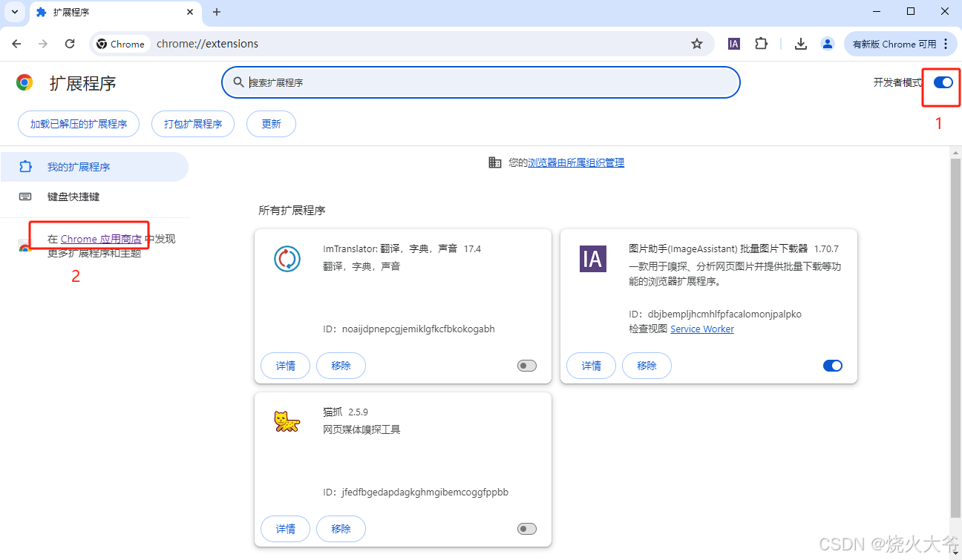962x560 pixels.
Task: Open a new tab with plus button
Action: [x=217, y=12]
